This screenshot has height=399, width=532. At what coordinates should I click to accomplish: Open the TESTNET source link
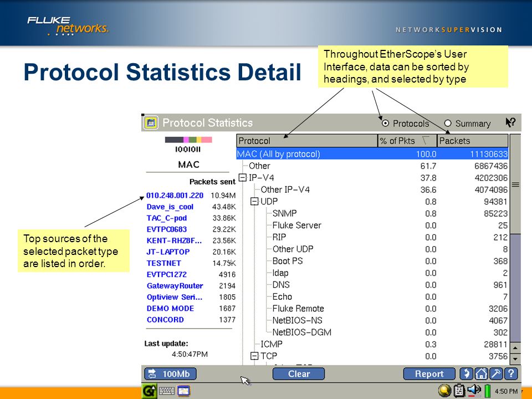(x=164, y=263)
